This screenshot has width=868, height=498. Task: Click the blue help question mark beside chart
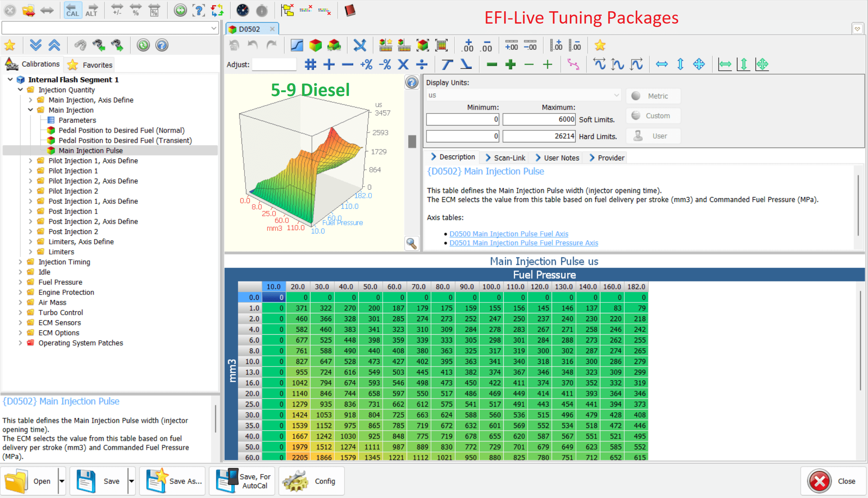[x=412, y=82]
